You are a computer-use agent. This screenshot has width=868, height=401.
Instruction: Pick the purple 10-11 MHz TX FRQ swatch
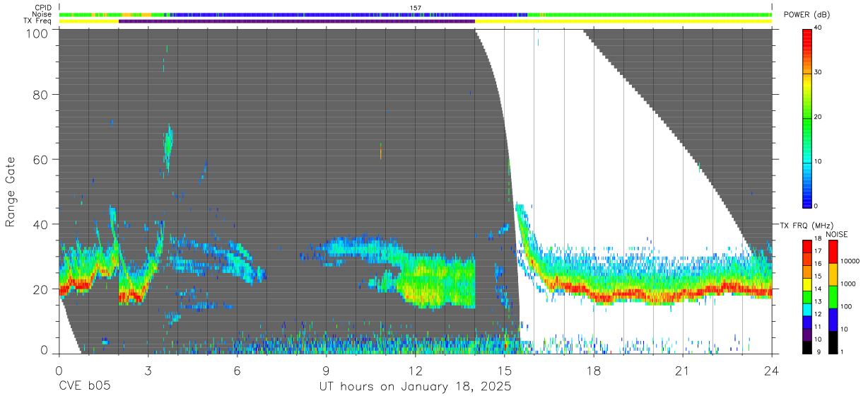click(x=807, y=335)
